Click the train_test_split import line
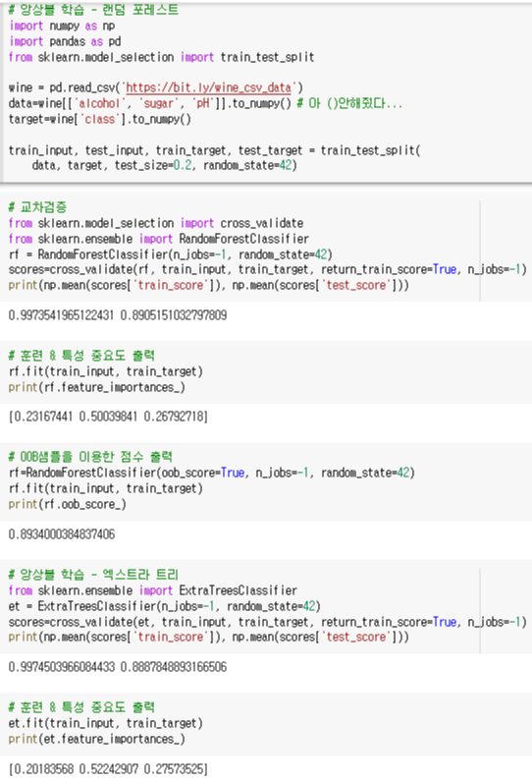This screenshot has height=782, width=532. (x=161, y=57)
